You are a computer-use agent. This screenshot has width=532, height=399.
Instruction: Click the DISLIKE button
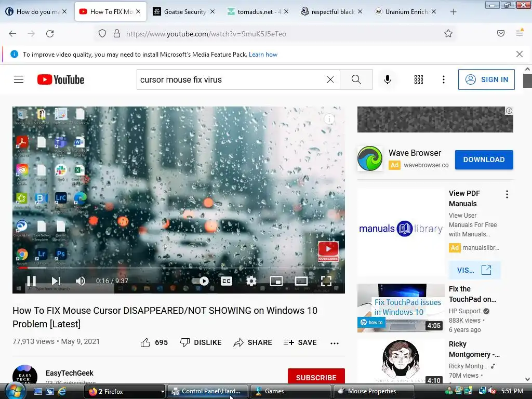201,343
